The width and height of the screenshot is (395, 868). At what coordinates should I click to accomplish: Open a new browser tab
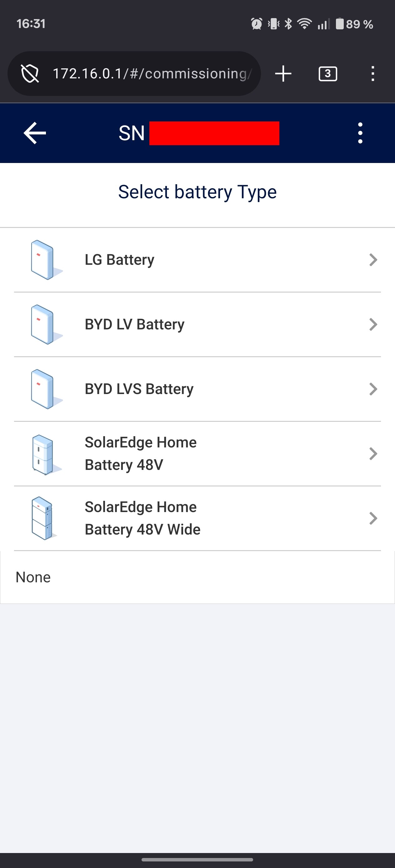click(x=283, y=73)
